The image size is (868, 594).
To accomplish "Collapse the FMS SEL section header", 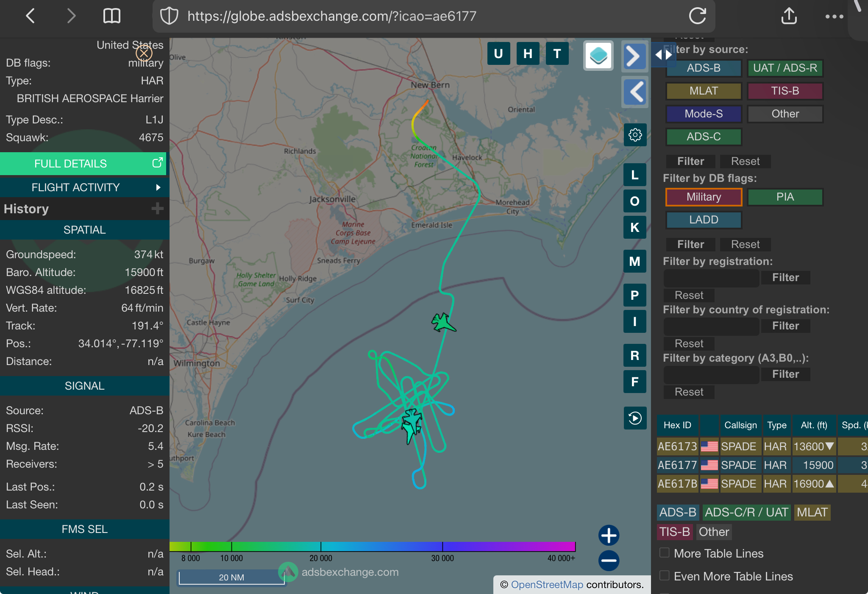I will tap(85, 529).
